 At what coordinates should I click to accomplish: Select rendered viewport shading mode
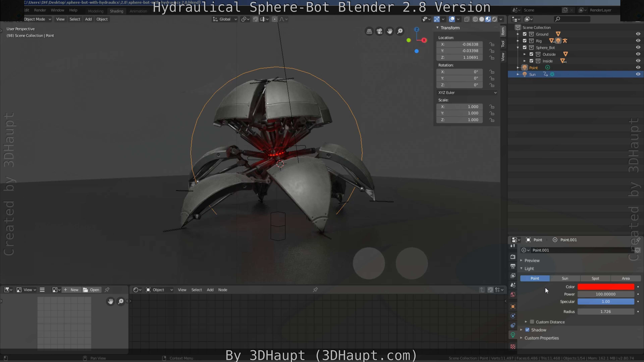click(494, 19)
